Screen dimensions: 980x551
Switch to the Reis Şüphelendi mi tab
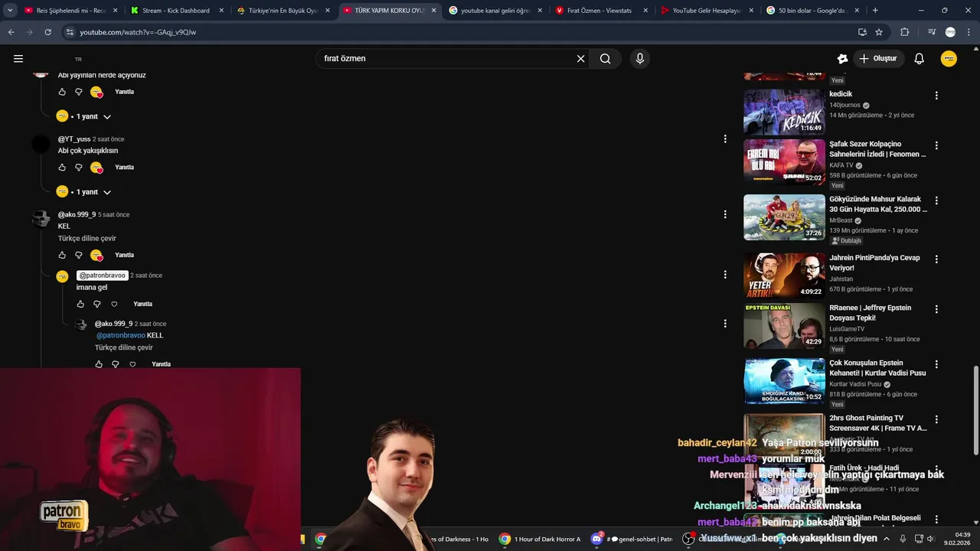coord(69,11)
